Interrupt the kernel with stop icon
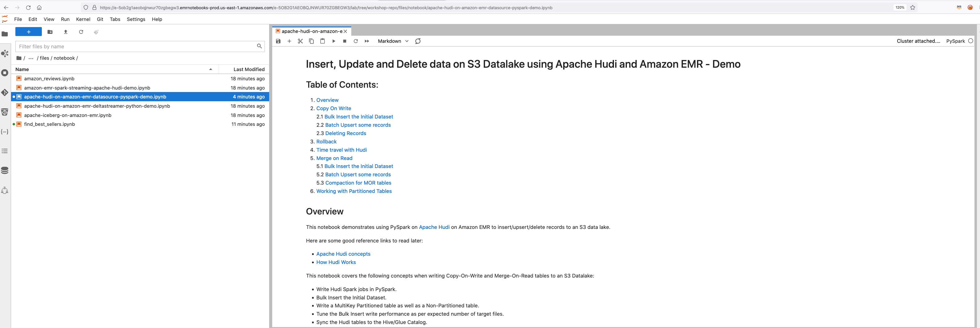 click(345, 41)
